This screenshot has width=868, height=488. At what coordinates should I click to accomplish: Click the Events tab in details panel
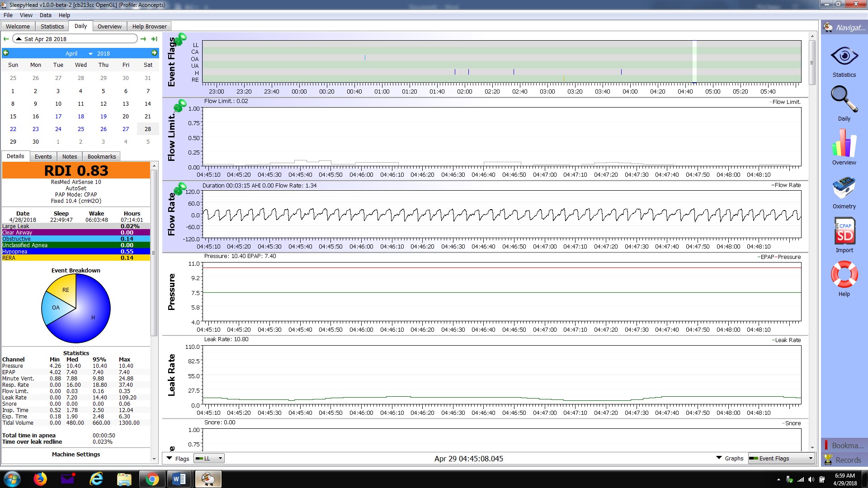coord(42,156)
